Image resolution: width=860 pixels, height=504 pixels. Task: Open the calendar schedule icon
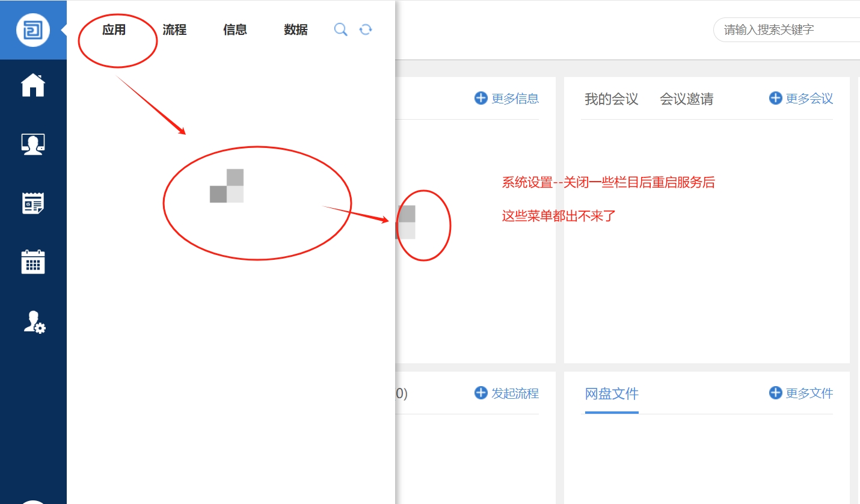(x=33, y=262)
